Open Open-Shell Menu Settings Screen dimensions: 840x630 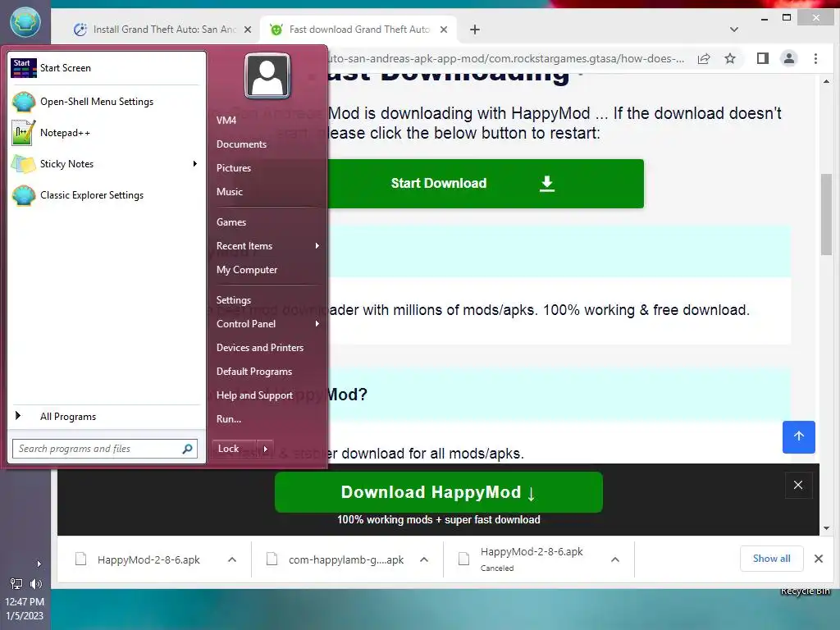(x=106, y=102)
